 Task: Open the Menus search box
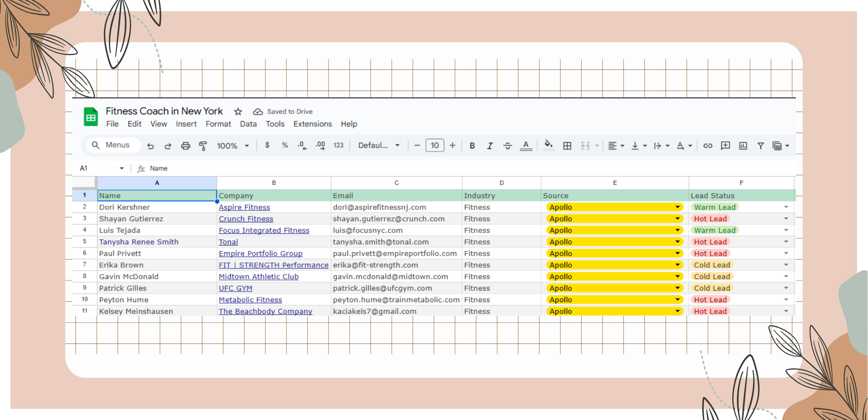(x=114, y=145)
